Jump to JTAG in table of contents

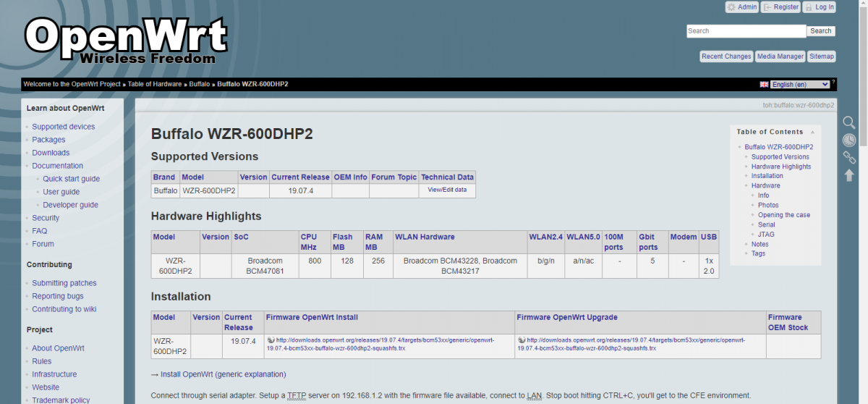point(766,235)
